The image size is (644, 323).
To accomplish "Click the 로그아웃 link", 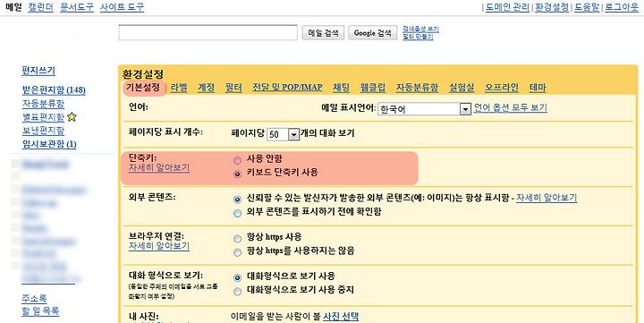I will 622,7.
